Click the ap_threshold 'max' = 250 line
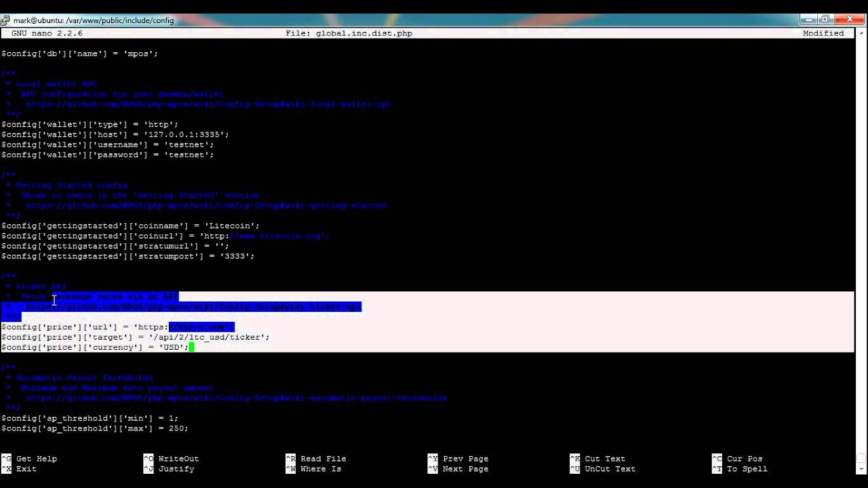 pos(95,428)
